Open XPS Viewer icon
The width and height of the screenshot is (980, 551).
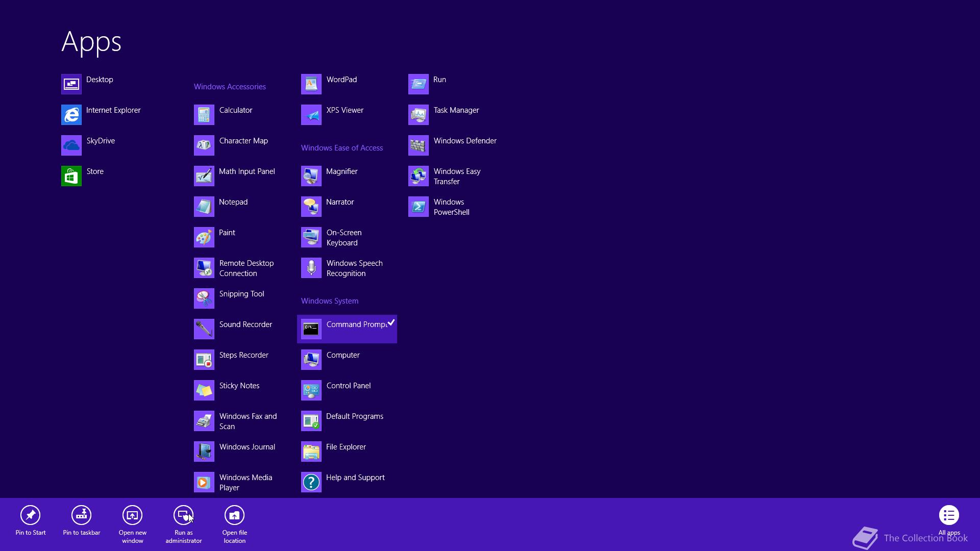pyautogui.click(x=311, y=115)
